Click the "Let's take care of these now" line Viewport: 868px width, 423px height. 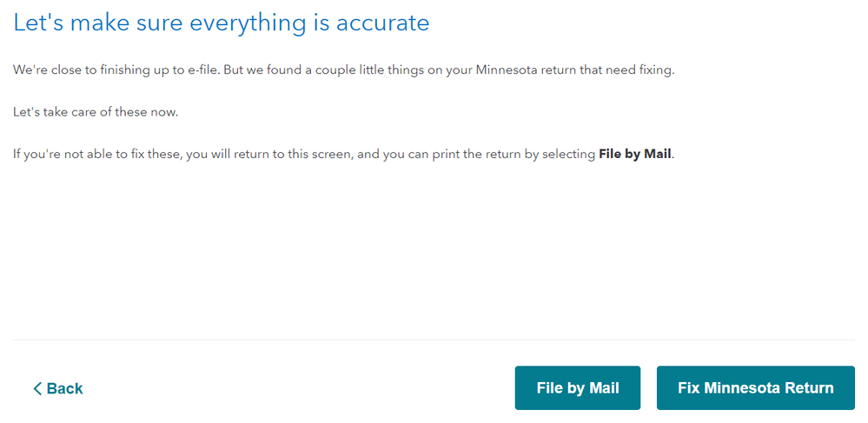tap(96, 112)
